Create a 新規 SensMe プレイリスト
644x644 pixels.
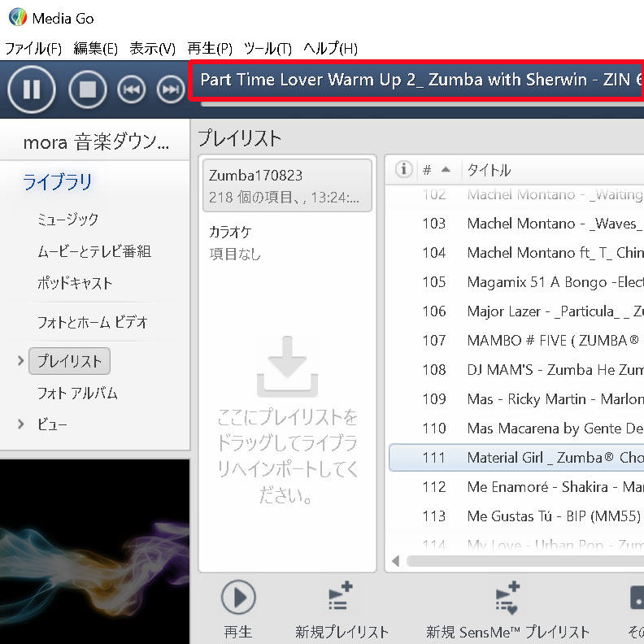507,598
